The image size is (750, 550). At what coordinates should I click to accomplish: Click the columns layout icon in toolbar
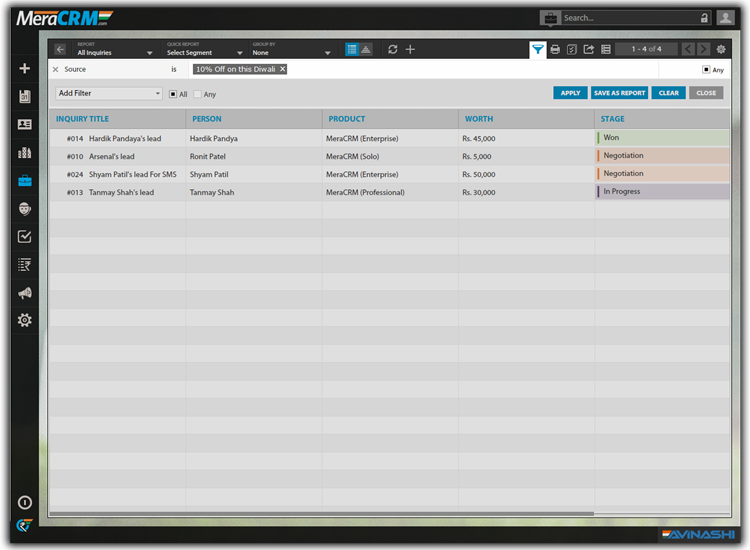(606, 49)
